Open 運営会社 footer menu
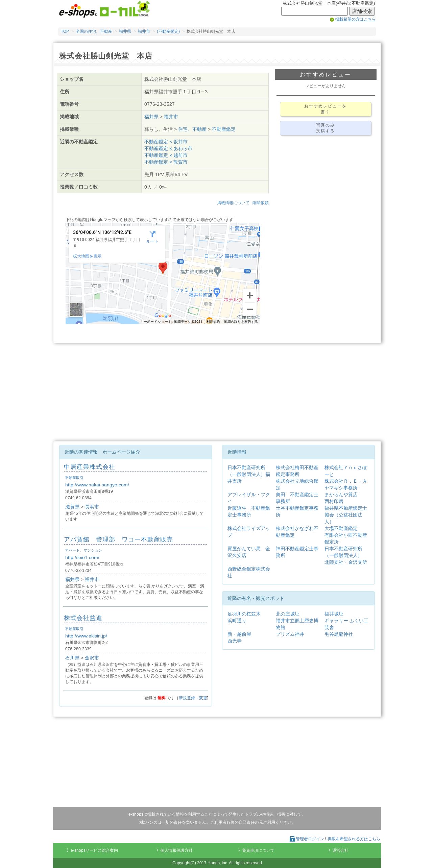Screen dimensions: 434x868 coord(338,850)
